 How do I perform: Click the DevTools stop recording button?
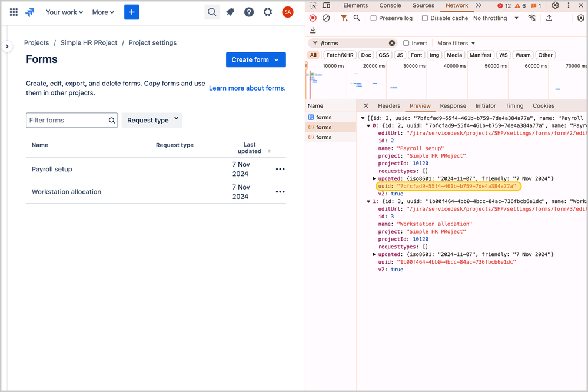click(313, 18)
